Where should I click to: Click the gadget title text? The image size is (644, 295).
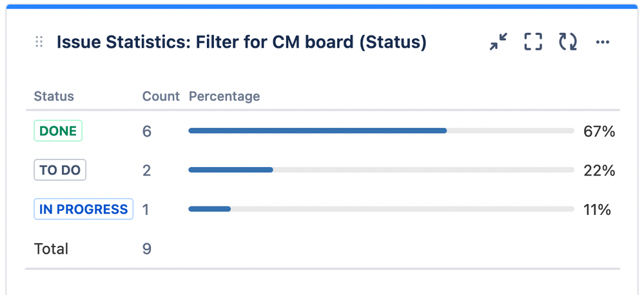[x=242, y=43]
